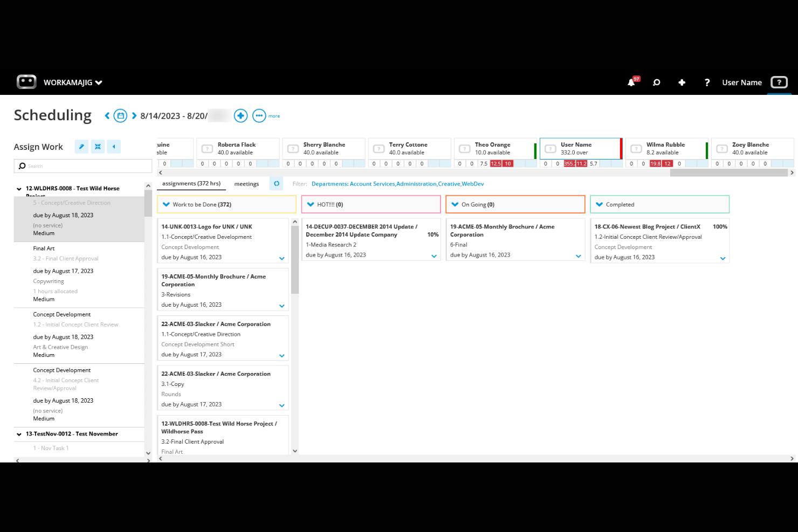The width and height of the screenshot is (798, 532).
Task: Collapse the 12-WLDHRS-0008 Test Wild Horse project
Action: [19, 189]
